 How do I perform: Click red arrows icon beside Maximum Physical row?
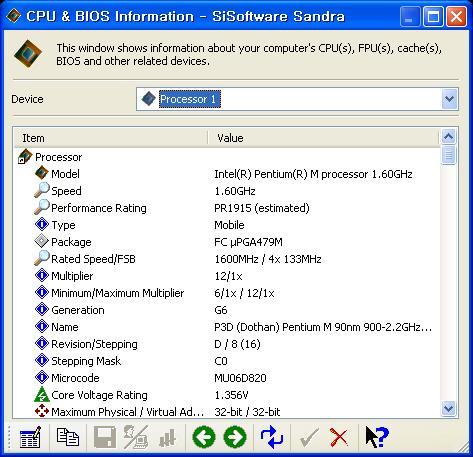[x=42, y=411]
